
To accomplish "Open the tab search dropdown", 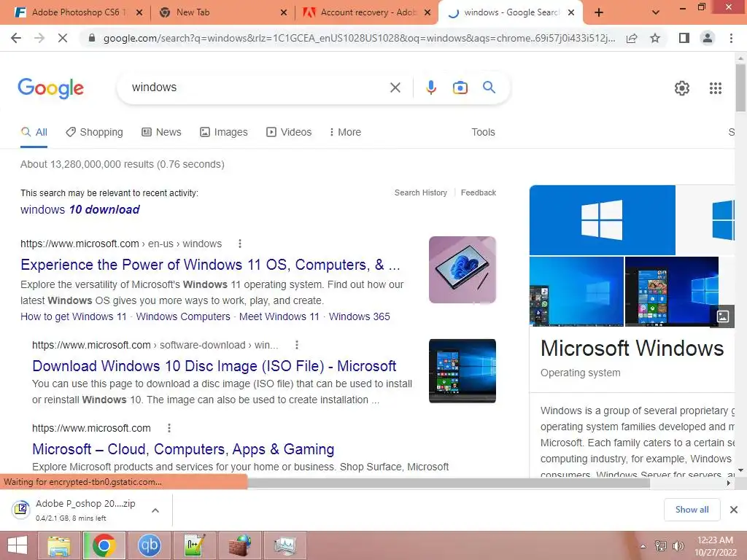I will 656,12.
